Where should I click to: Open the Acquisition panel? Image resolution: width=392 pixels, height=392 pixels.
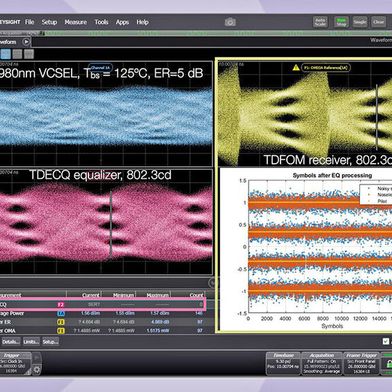click(x=322, y=364)
